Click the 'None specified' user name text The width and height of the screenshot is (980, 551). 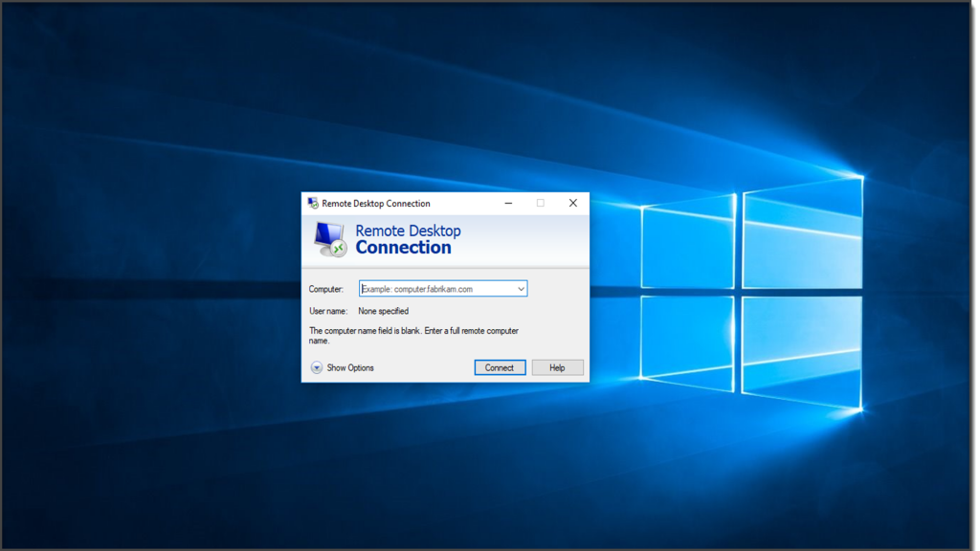coord(383,311)
